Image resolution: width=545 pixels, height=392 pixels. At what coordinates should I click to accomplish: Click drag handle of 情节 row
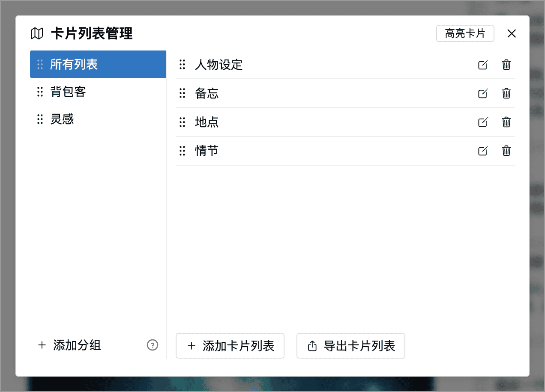(182, 151)
